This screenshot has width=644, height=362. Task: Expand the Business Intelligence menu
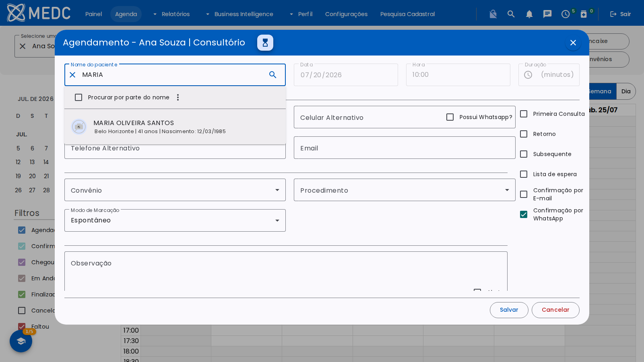pos(239,14)
